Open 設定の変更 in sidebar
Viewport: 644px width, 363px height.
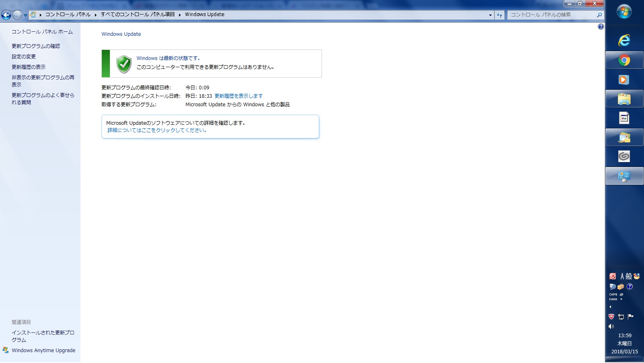click(24, 57)
